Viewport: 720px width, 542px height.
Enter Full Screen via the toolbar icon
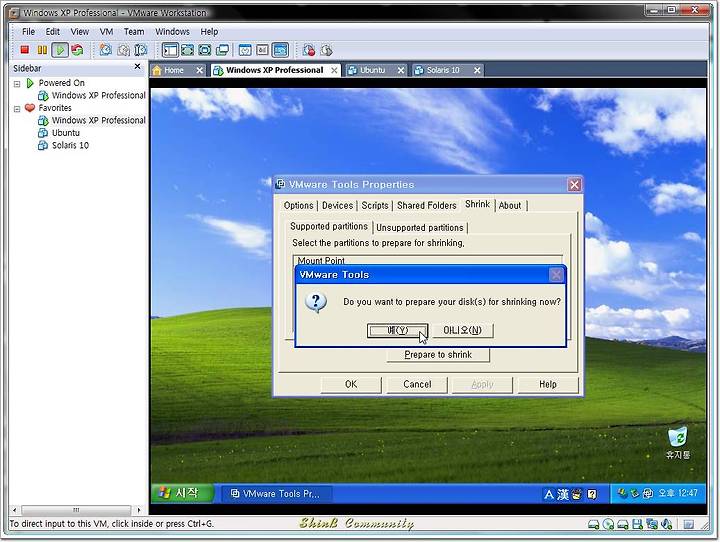pyautogui.click(x=205, y=50)
